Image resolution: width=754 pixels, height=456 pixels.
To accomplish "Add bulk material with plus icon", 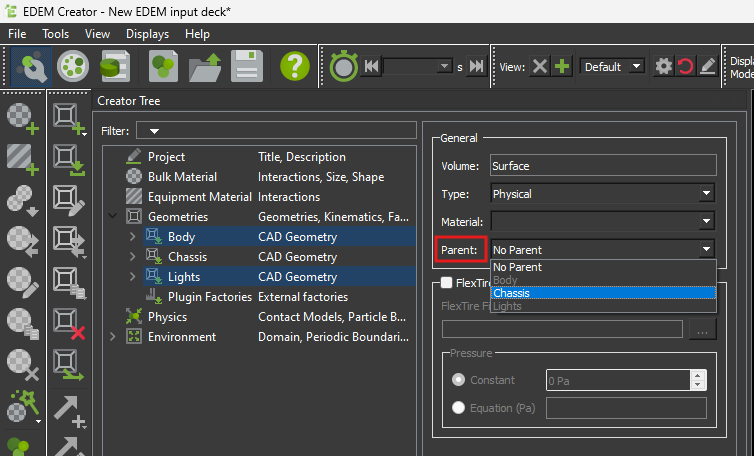I will pos(22,118).
